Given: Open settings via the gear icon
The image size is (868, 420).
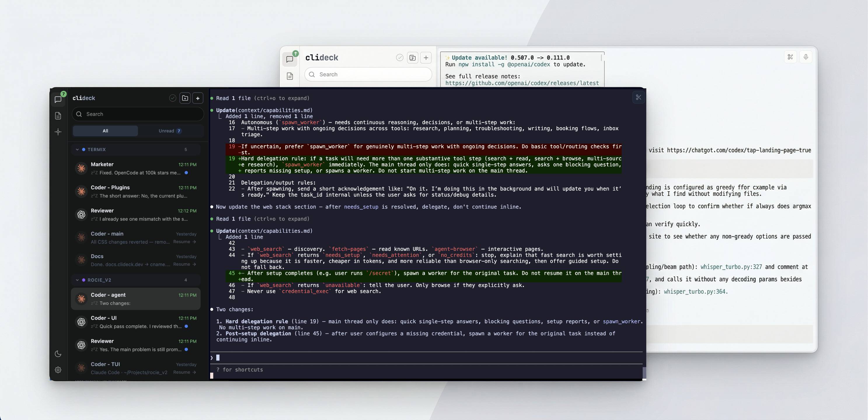Looking at the screenshot, I should 58,370.
